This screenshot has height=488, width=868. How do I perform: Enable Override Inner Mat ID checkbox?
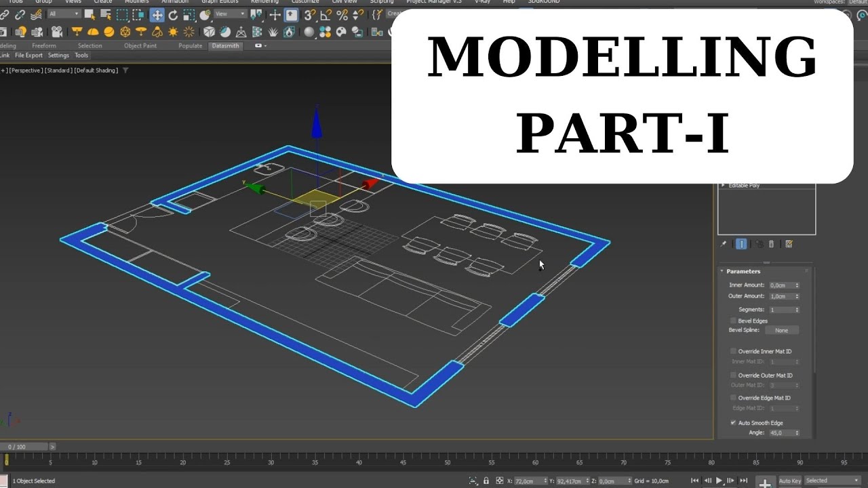pyautogui.click(x=734, y=351)
